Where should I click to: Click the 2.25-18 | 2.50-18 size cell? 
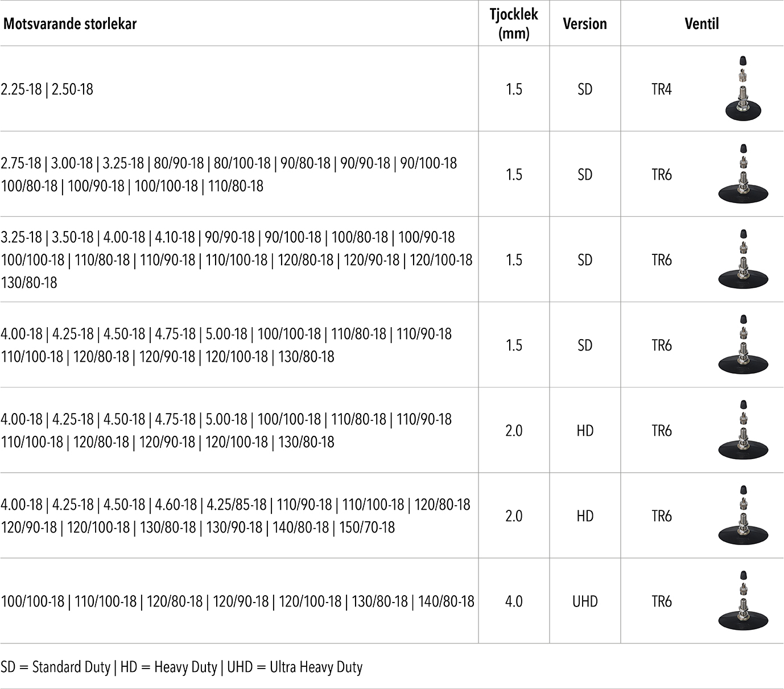tap(47, 89)
